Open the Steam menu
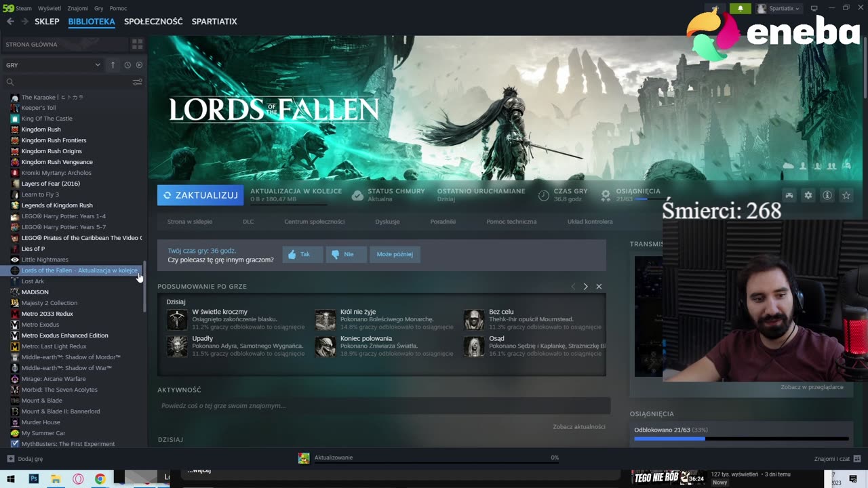 point(24,8)
